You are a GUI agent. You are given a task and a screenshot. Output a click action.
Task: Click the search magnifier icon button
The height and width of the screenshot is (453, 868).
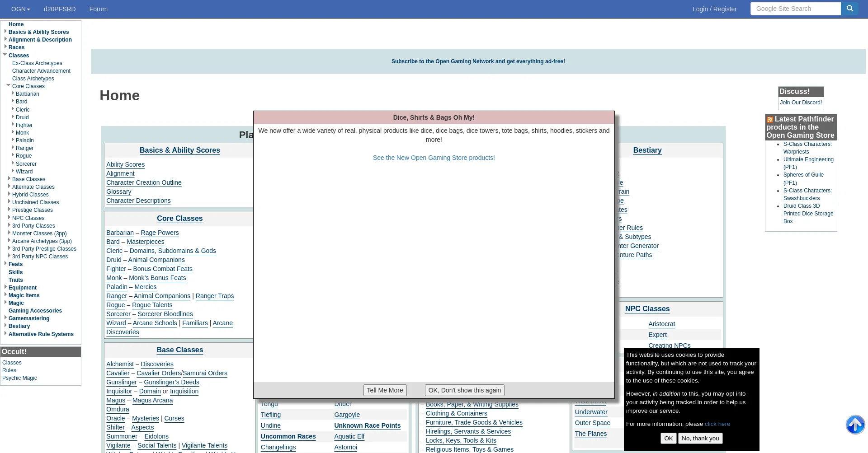point(849,9)
